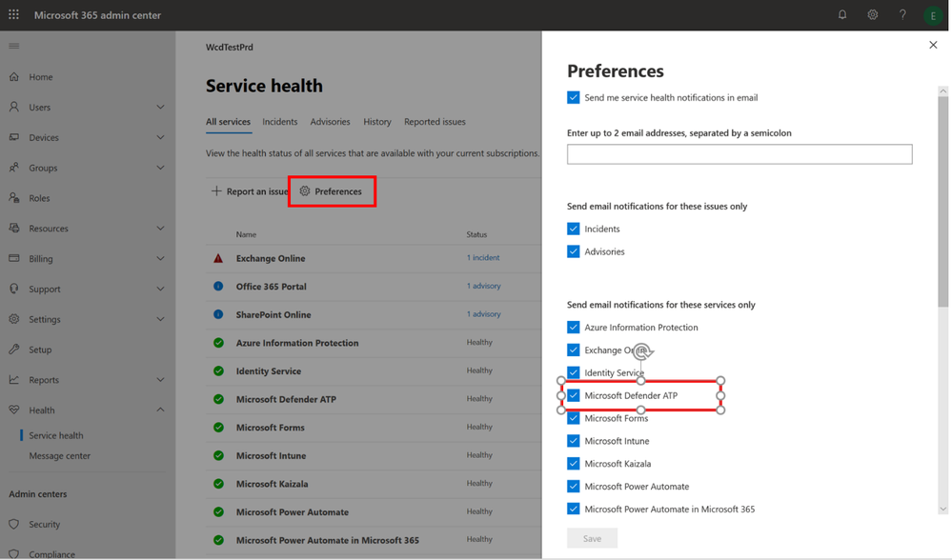Click the Support headset icon
The image size is (952, 560).
pyautogui.click(x=14, y=289)
